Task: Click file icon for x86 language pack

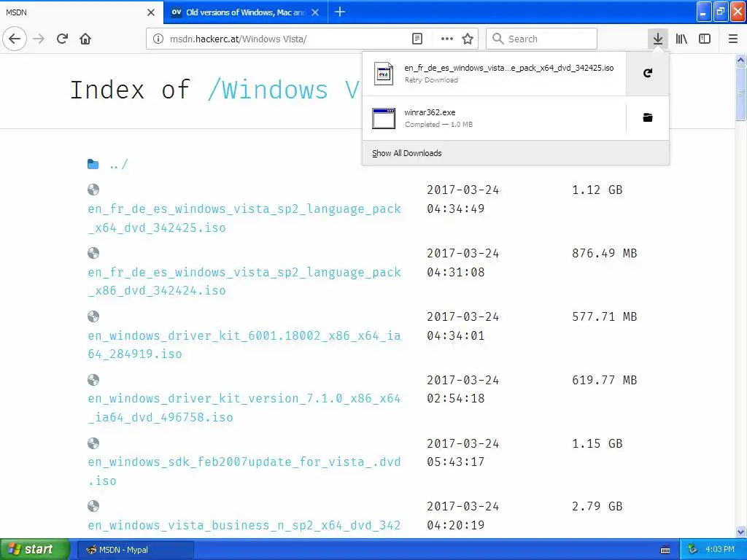Action: coord(93,253)
